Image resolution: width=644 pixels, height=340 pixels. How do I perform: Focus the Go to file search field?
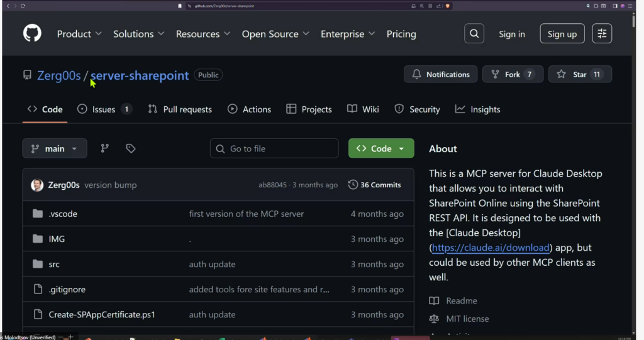[274, 148]
